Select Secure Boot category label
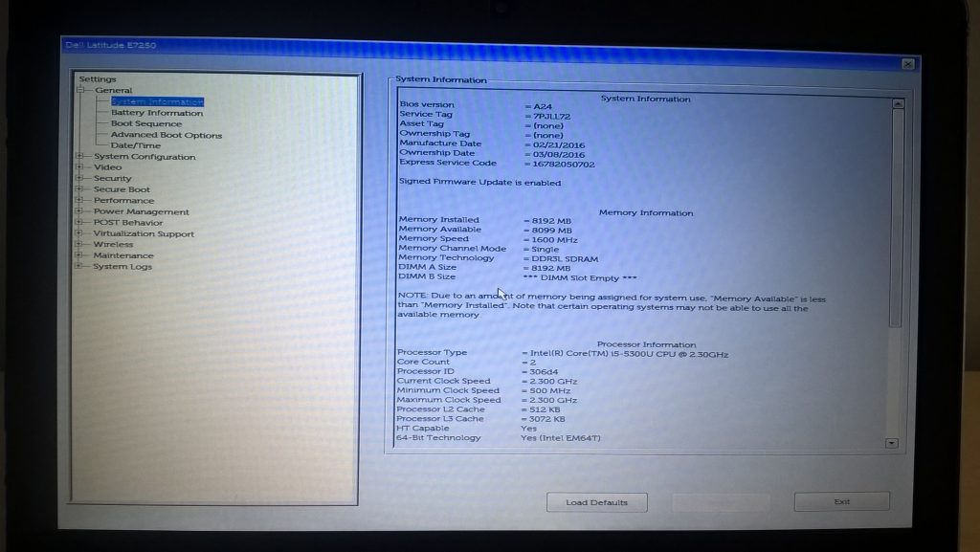 tap(122, 189)
